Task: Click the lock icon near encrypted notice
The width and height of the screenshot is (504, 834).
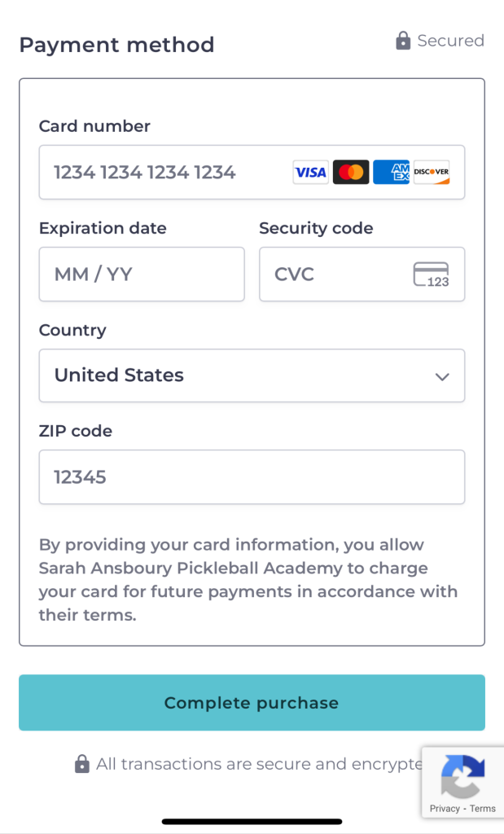Action: [x=82, y=764]
